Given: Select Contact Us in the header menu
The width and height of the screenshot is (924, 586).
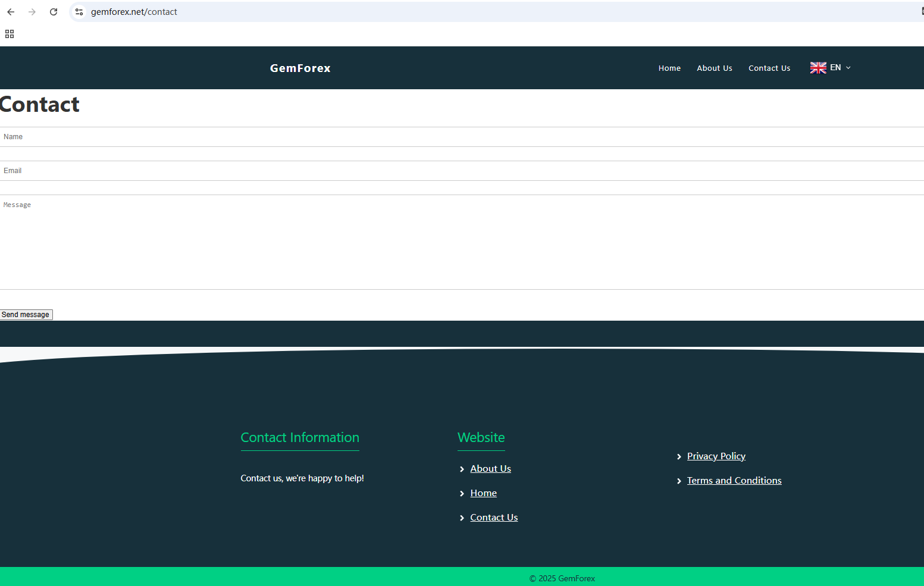Looking at the screenshot, I should tap(769, 68).
